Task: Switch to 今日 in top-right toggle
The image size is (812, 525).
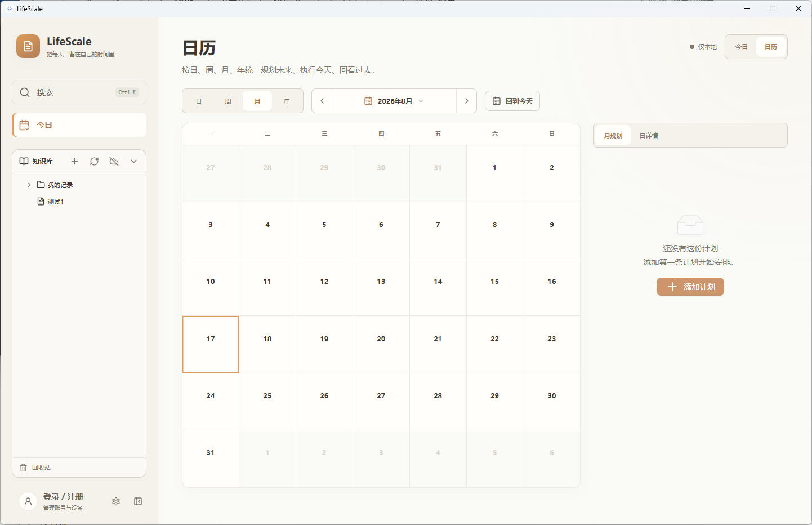Action: (x=742, y=47)
